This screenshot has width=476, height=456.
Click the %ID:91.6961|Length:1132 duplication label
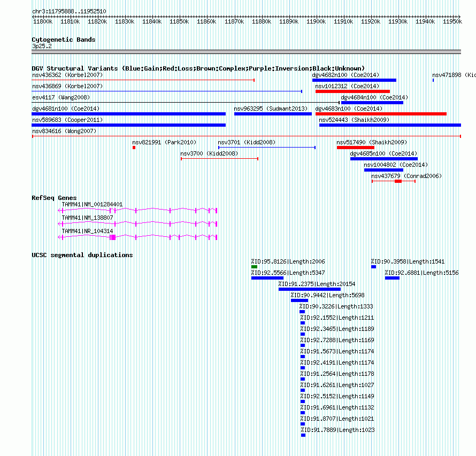[337, 407]
